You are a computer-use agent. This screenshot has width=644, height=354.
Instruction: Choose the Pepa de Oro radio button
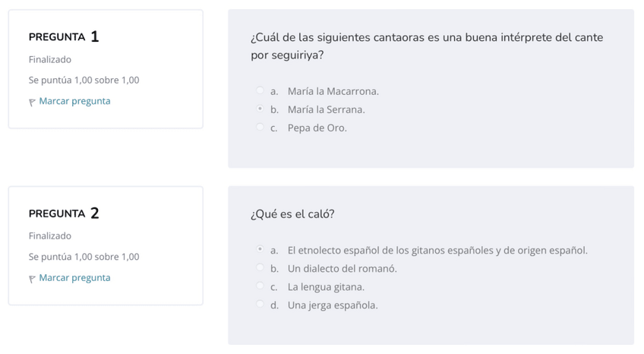point(260,128)
